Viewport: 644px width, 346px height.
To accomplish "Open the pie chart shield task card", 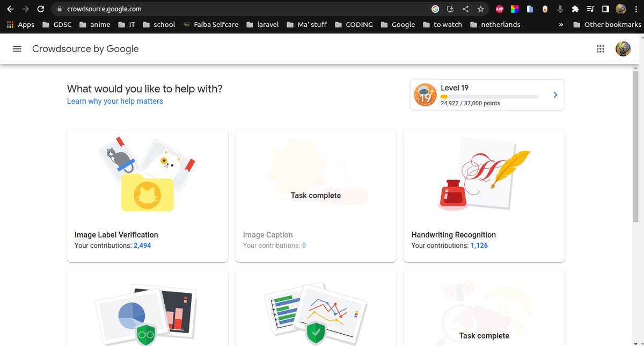I will pyautogui.click(x=148, y=308).
